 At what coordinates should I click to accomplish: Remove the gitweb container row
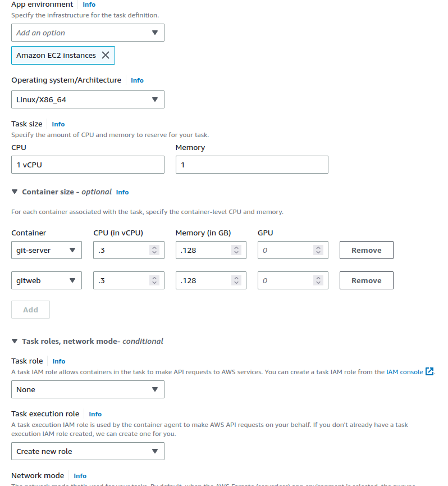(x=366, y=280)
